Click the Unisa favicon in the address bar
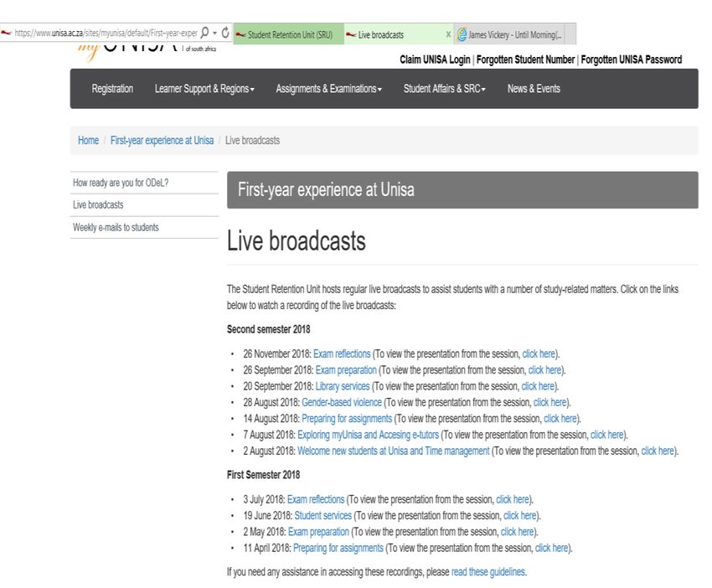Viewport: 712px width, 588px height. tap(6, 34)
